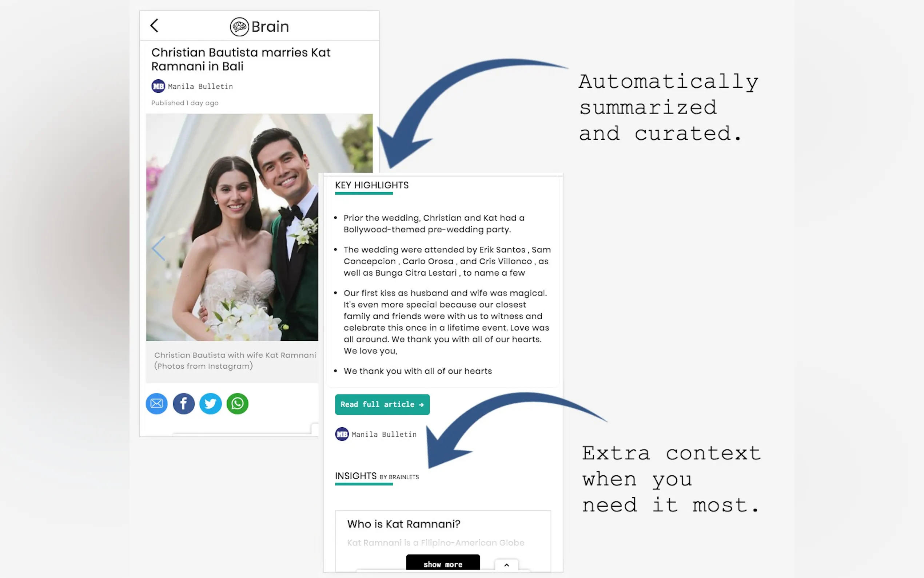Share the article on Twitter

click(211, 404)
